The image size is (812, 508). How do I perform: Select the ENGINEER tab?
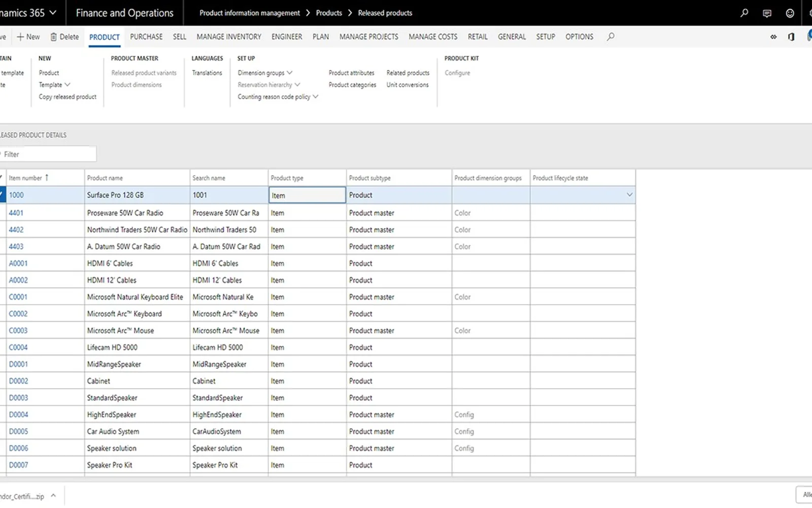(x=287, y=37)
